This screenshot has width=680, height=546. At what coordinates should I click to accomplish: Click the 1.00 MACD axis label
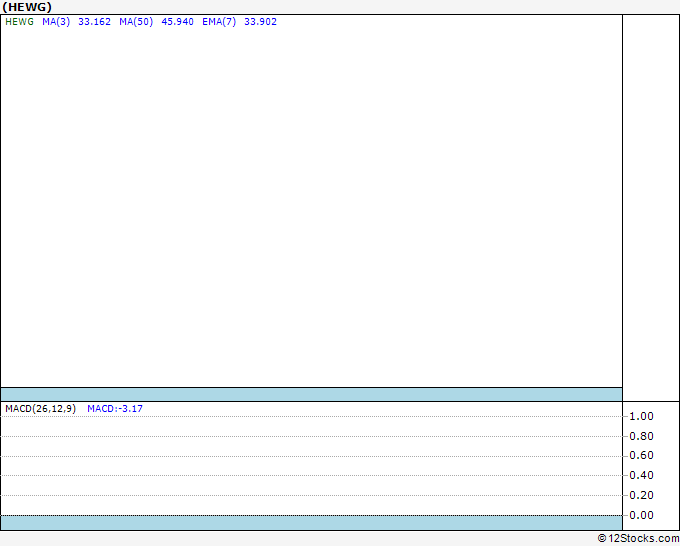tap(641, 416)
